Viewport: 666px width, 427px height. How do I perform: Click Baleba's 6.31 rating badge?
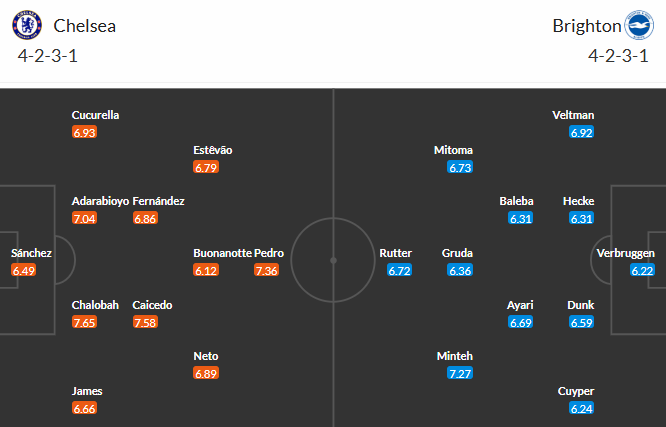click(x=521, y=218)
